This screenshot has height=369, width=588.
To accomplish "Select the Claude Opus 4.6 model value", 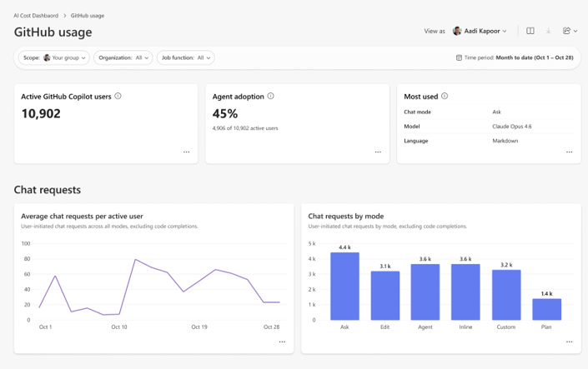I will (512, 127).
